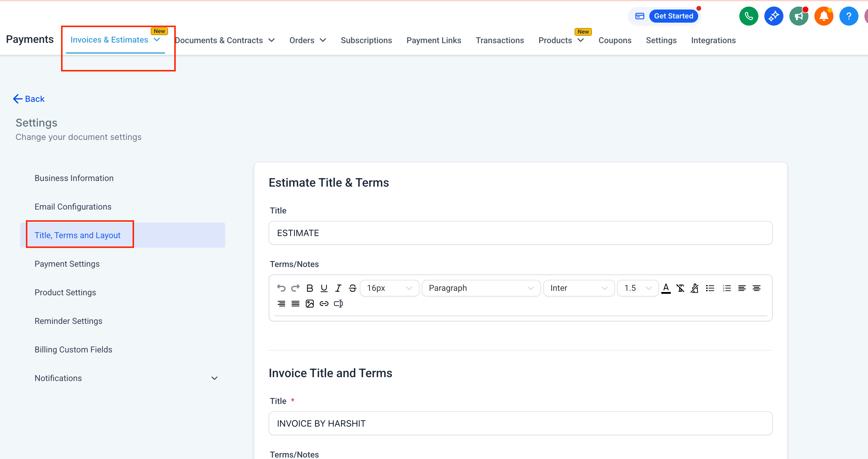Viewport: 868px width, 459px height.
Task: Toggle underline formatting in editor toolbar
Action: point(324,288)
